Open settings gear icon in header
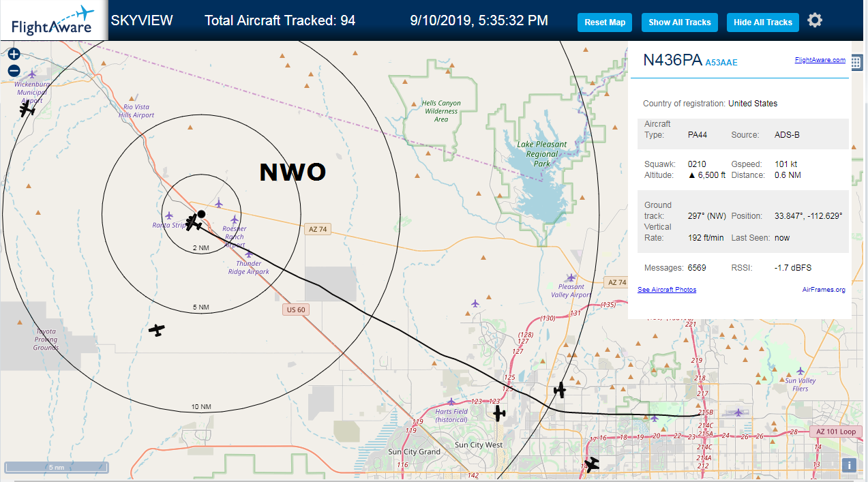Viewport: 868px width, 482px height. click(x=815, y=20)
